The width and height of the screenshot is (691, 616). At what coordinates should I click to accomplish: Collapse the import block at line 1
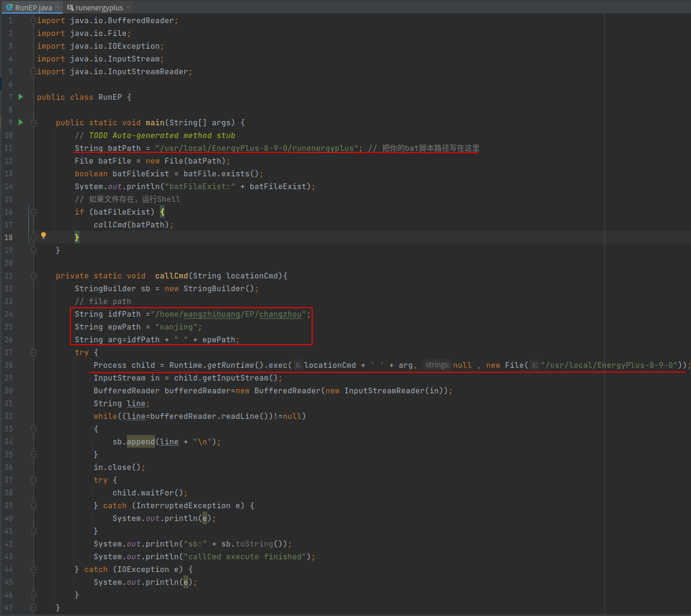pos(34,21)
